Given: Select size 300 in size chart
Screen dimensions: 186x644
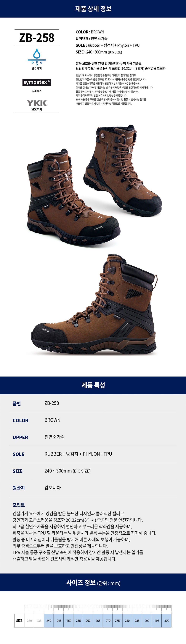Looking at the screenshot, I should click(x=166, y=621).
